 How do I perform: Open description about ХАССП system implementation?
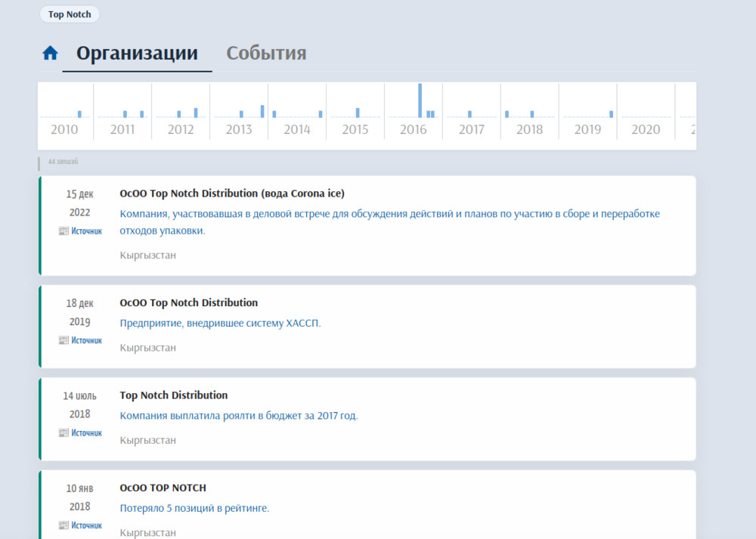point(220,324)
